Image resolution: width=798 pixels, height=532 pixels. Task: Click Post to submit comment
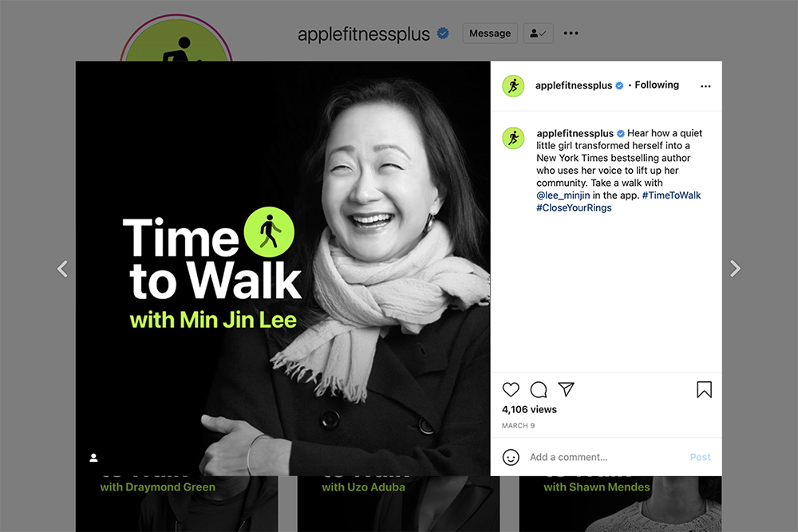pyautogui.click(x=701, y=457)
